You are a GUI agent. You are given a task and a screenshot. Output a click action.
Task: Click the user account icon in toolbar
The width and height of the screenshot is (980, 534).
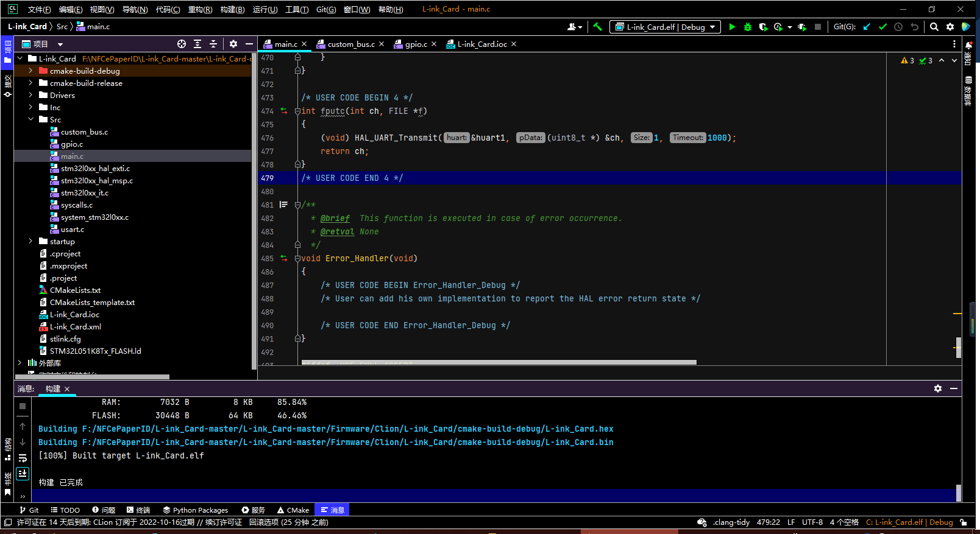pyautogui.click(x=575, y=27)
